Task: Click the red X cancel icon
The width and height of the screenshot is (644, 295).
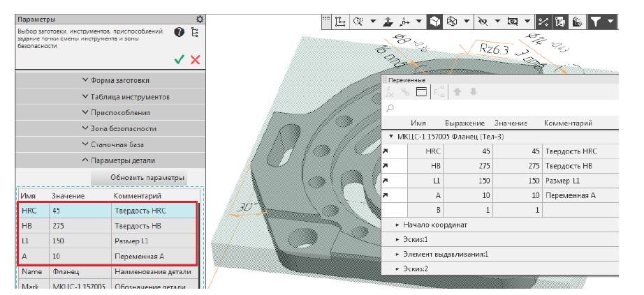Action: (195, 60)
